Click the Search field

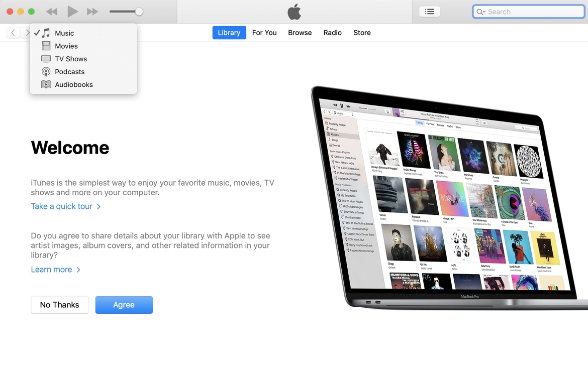(x=528, y=12)
